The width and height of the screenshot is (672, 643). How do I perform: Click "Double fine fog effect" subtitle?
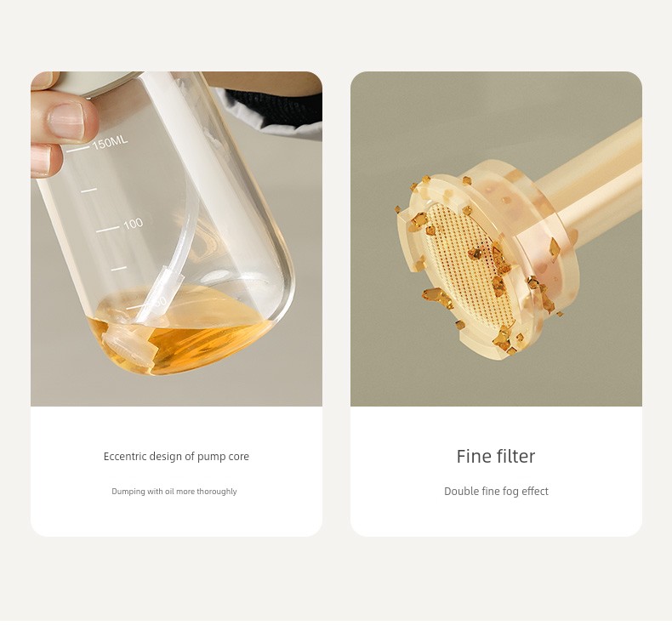496,491
